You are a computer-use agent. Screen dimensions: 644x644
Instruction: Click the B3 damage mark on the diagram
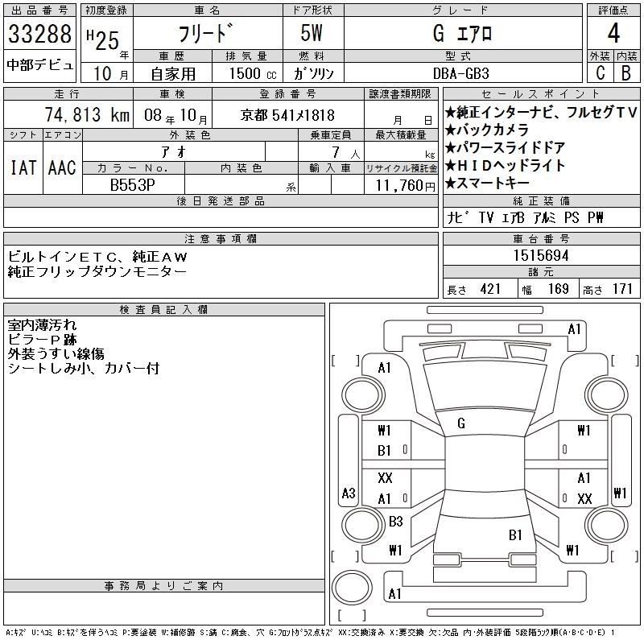395,522
